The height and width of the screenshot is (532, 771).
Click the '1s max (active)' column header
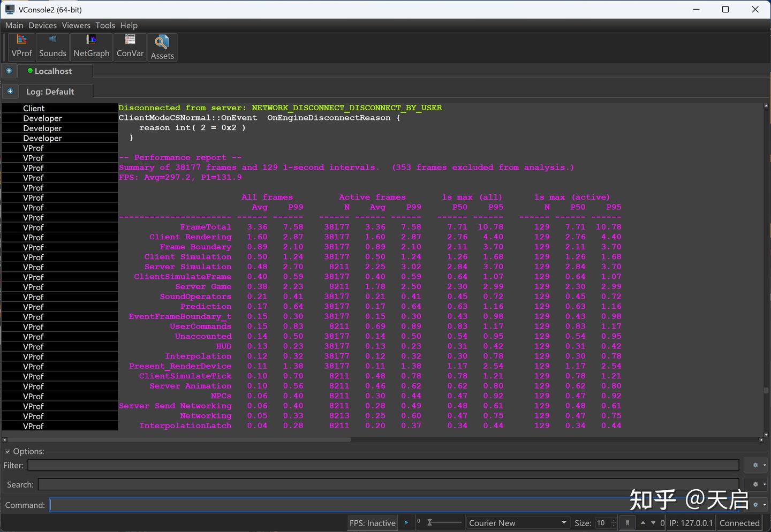coord(572,197)
